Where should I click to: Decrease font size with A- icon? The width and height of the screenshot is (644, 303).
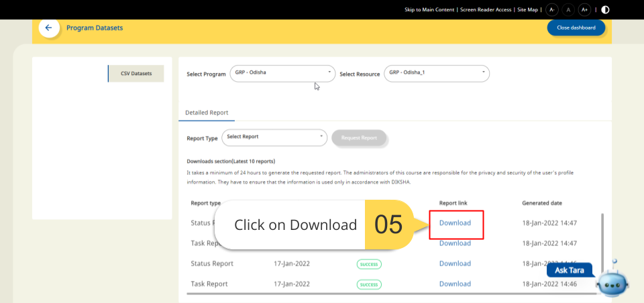551,9
